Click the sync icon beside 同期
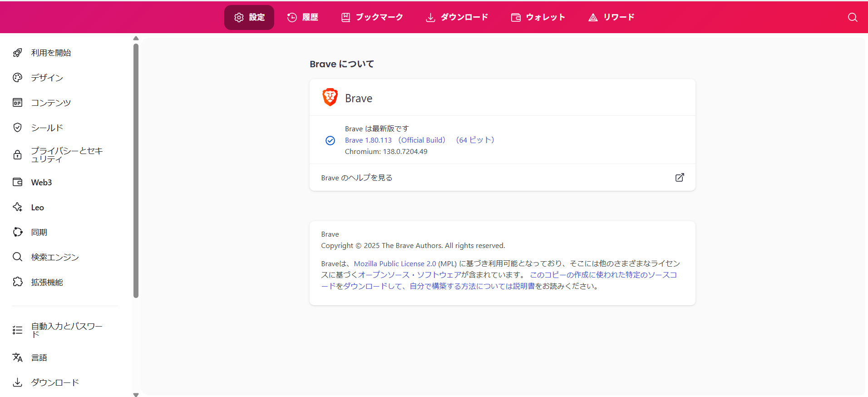 click(x=17, y=232)
